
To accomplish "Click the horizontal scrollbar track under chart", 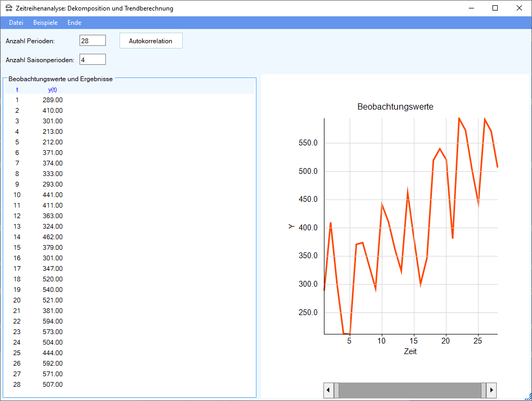I will point(410,390).
